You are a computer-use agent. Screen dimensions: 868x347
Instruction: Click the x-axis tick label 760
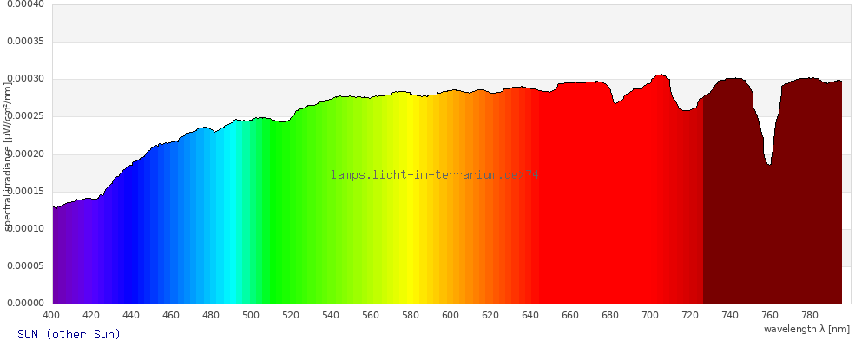[769, 316]
